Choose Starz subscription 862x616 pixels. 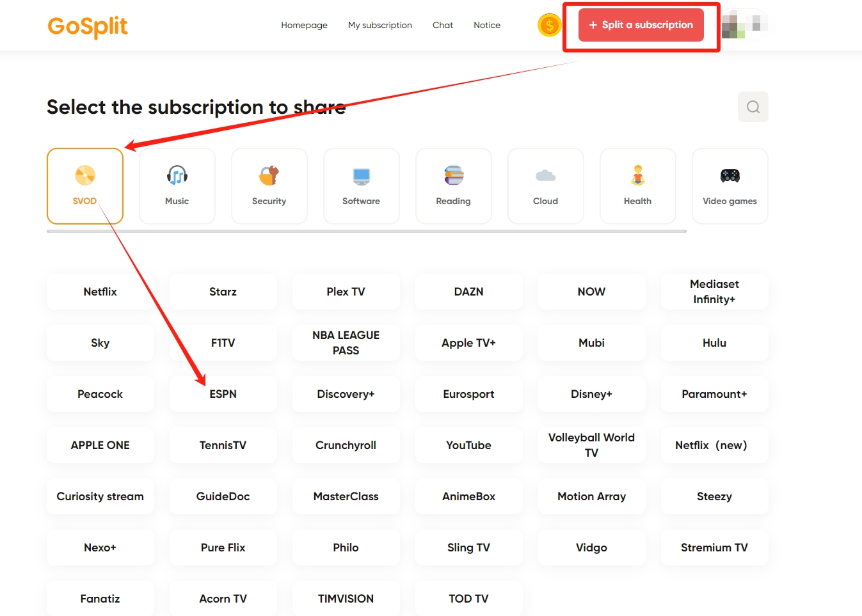click(x=223, y=292)
